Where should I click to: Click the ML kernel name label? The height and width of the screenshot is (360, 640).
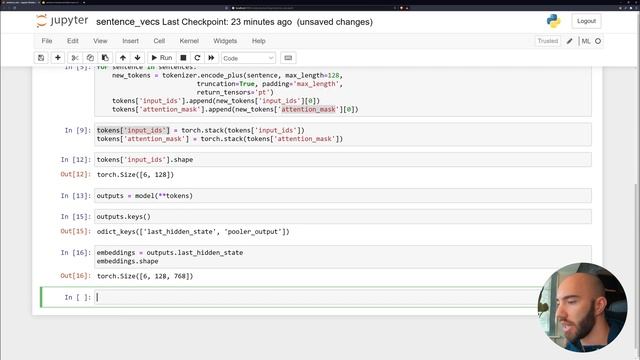586,41
